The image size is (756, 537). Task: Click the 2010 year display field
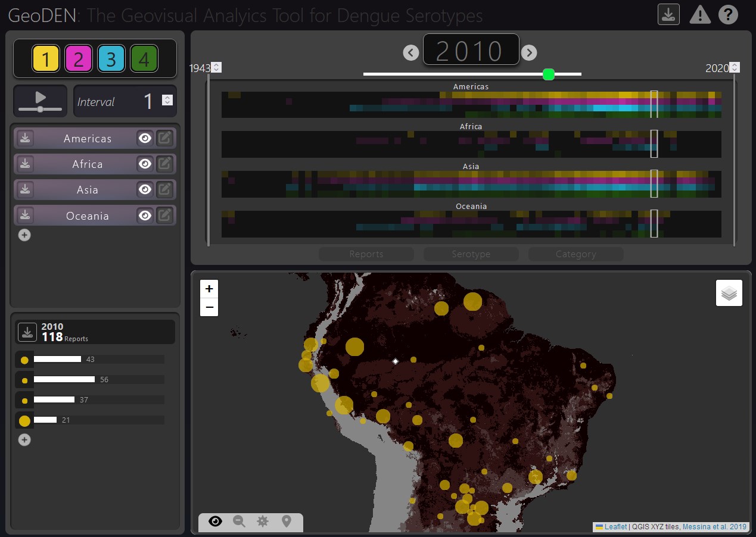click(471, 50)
